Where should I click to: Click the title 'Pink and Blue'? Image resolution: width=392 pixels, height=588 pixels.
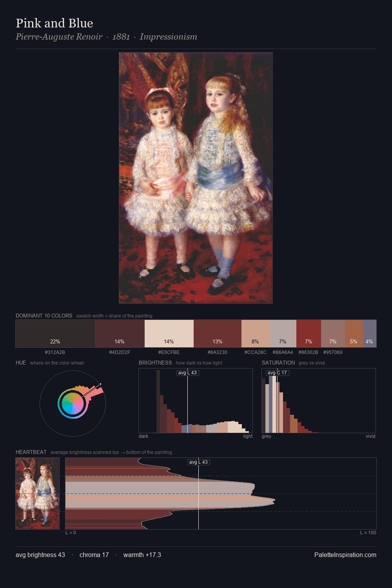click(x=54, y=23)
